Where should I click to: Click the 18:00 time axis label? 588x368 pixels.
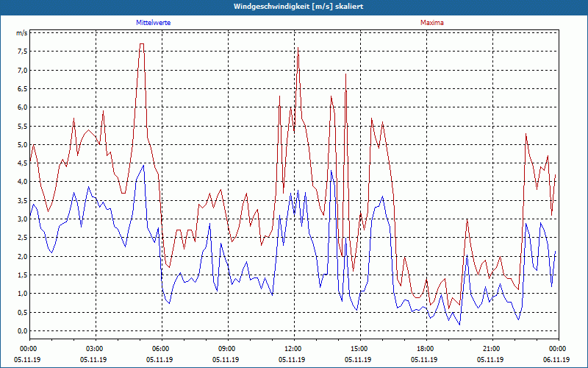coord(426,349)
